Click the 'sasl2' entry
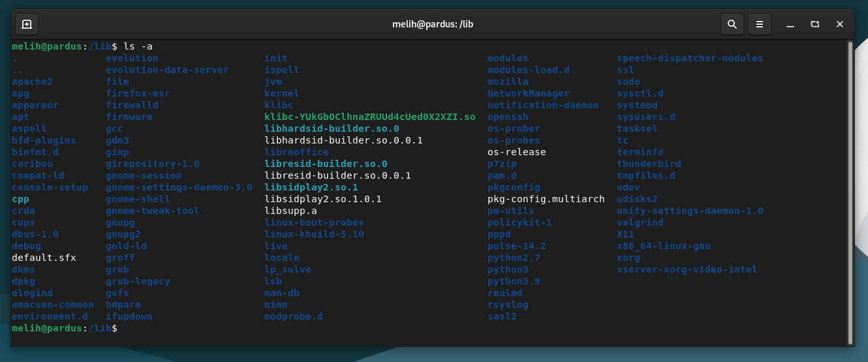The width and height of the screenshot is (868, 362). [502, 316]
